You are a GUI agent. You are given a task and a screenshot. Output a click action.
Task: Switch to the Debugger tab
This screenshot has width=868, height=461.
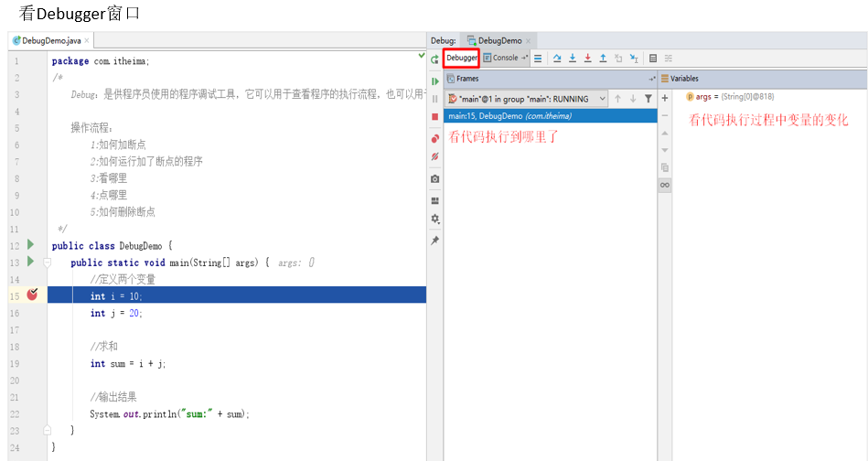tap(462, 58)
